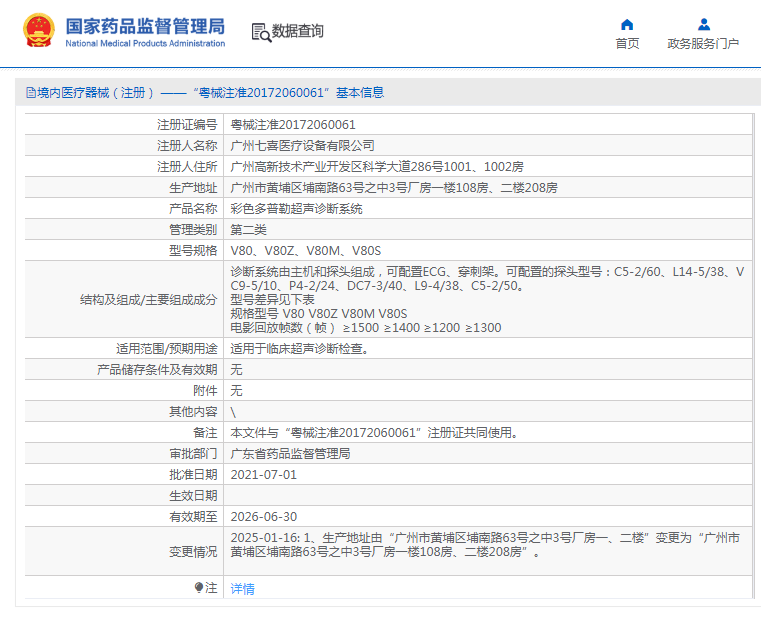Click the 境内医疗器械（注册）heading text
The height and width of the screenshot is (617, 761).
(96, 93)
